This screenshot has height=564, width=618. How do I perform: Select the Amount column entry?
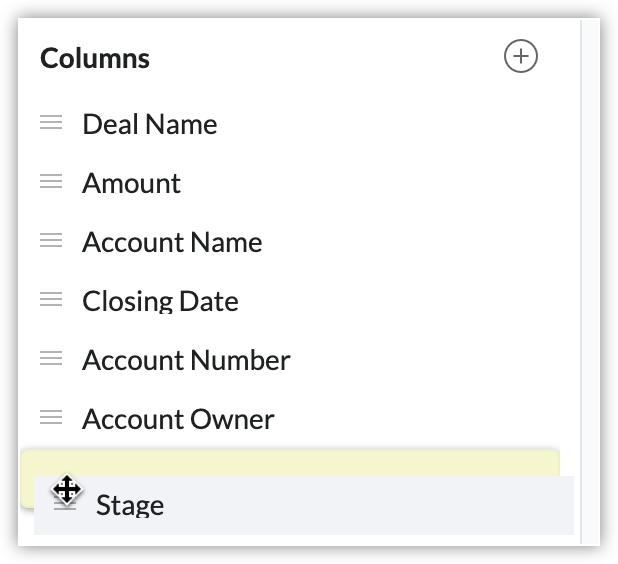(131, 183)
